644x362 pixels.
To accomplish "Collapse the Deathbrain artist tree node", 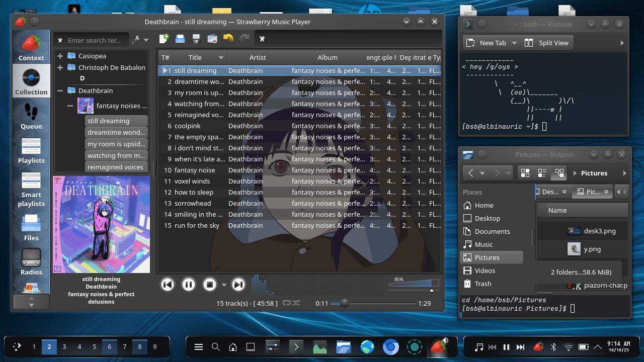I will click(x=60, y=90).
